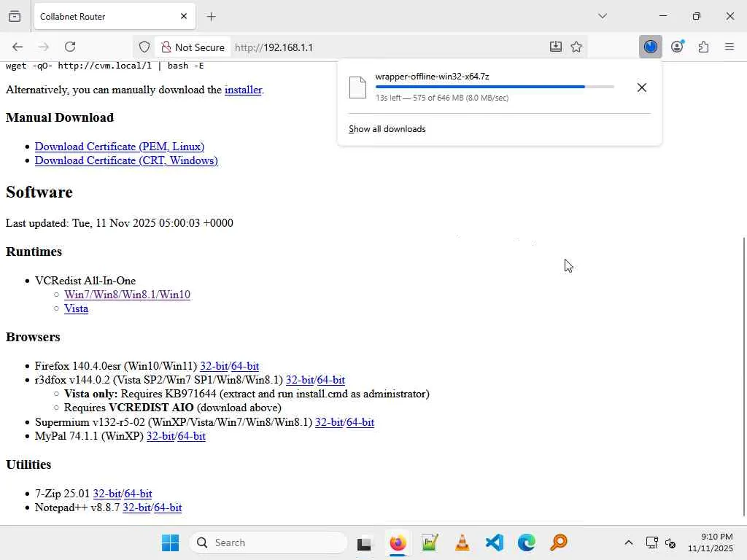Open the orange magnifier search app

coord(559,542)
